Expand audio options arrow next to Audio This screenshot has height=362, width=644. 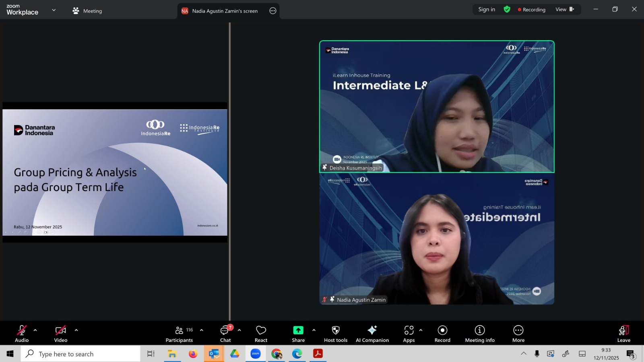(x=35, y=330)
